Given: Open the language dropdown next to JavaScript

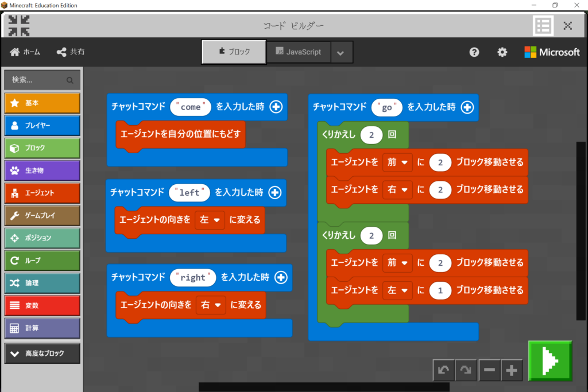Looking at the screenshot, I should pos(341,53).
